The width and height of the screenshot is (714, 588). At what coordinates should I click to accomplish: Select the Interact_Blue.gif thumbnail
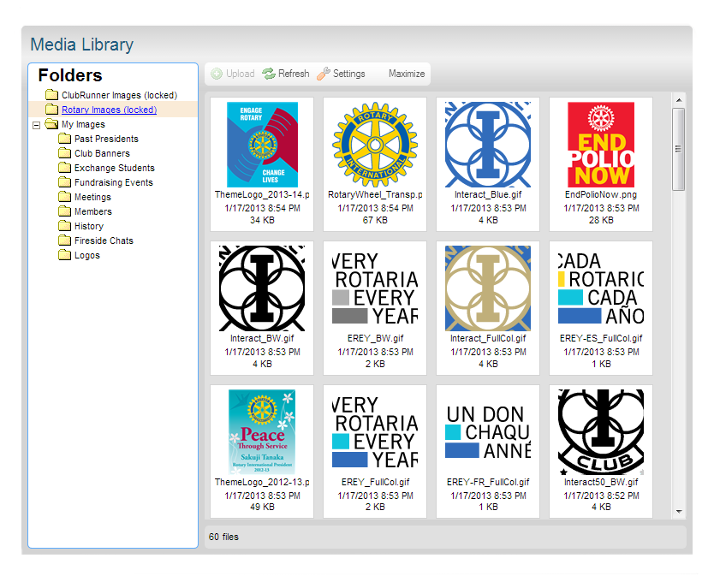tap(488, 145)
